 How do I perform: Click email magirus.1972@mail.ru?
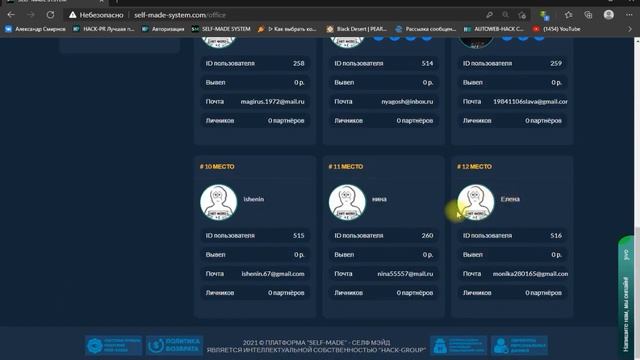pyautogui.click(x=273, y=102)
